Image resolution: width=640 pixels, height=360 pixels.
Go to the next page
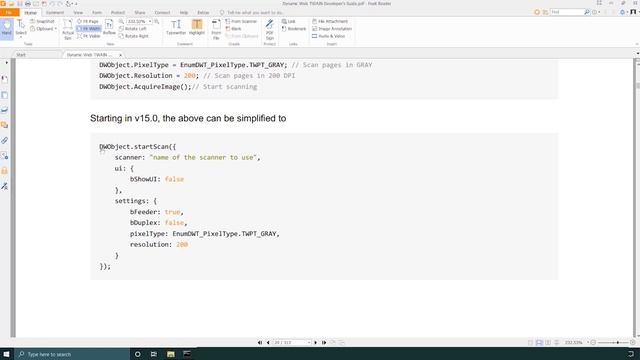pyautogui.click(x=316, y=342)
